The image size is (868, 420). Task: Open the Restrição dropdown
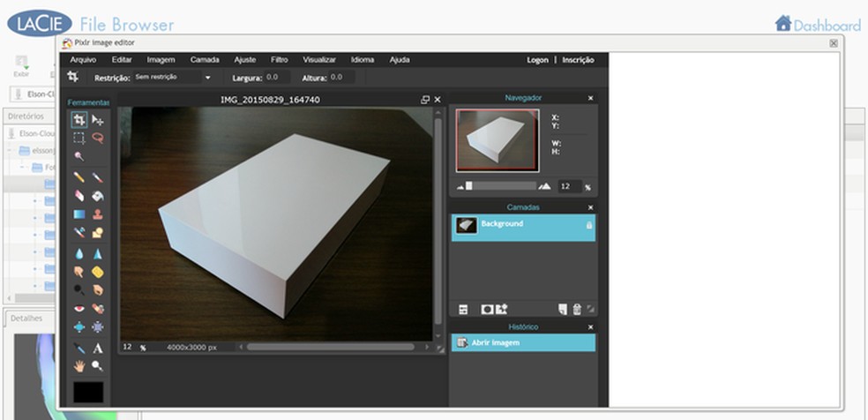(x=173, y=78)
